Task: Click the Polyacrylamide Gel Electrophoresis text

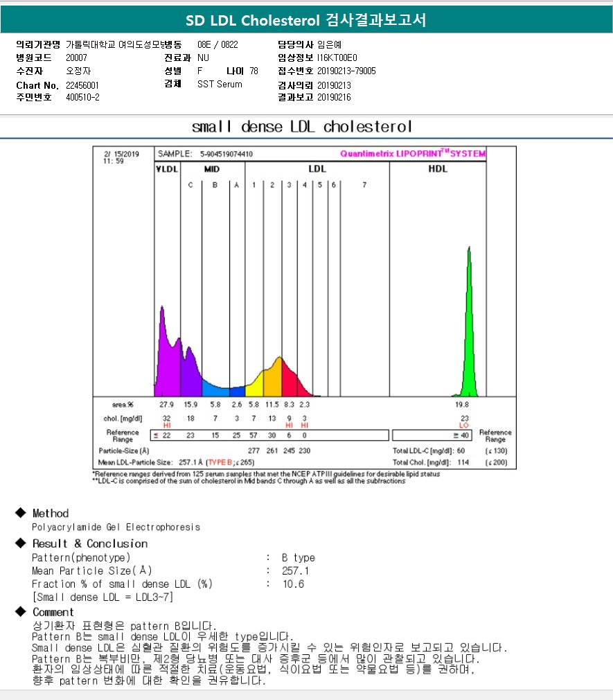Action: tap(116, 527)
